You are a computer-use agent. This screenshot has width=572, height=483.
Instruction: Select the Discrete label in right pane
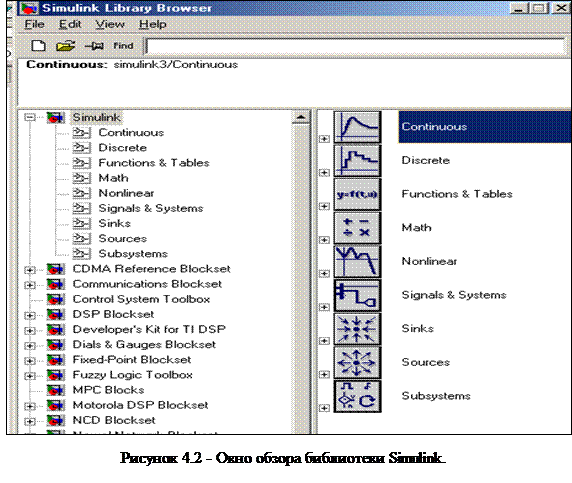(x=426, y=161)
